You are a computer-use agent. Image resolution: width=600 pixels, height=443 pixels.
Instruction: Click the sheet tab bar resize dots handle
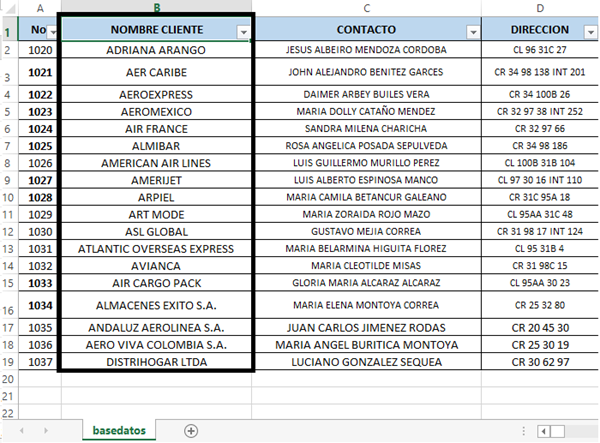523,431
